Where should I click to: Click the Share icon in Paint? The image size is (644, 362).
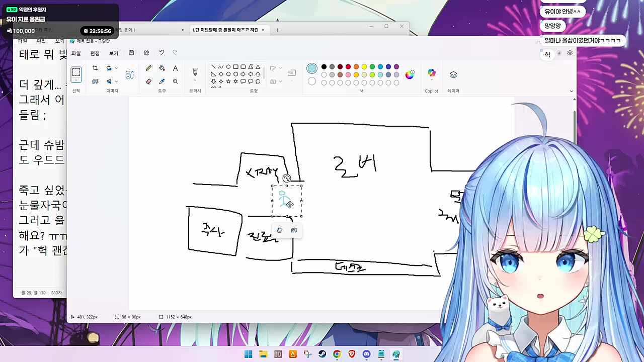[146, 53]
